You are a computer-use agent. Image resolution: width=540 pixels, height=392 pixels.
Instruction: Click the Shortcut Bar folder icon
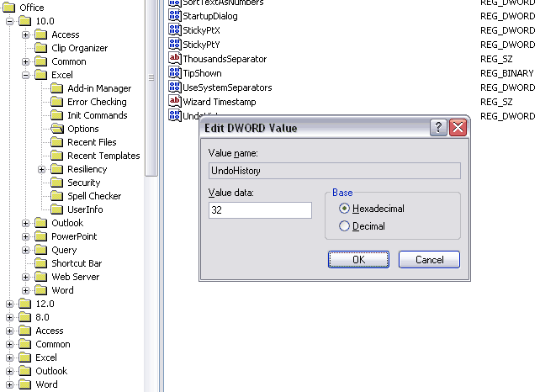coord(41,263)
